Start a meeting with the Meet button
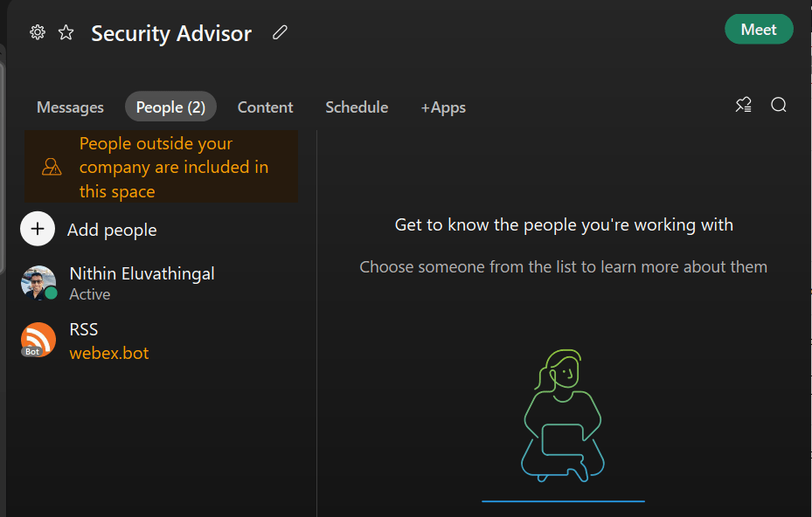 coord(758,30)
